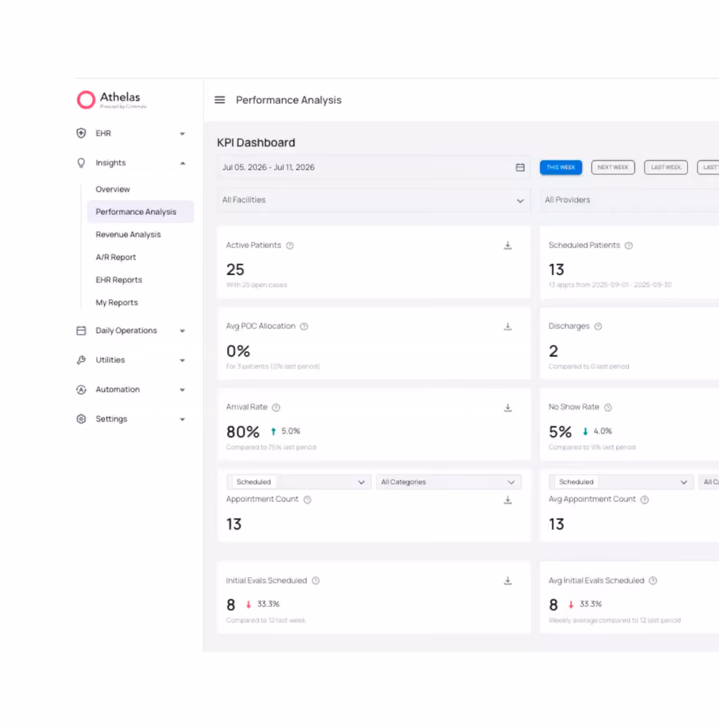Open Revenue Analysis page
This screenshot has height=728, width=719.
pos(128,234)
